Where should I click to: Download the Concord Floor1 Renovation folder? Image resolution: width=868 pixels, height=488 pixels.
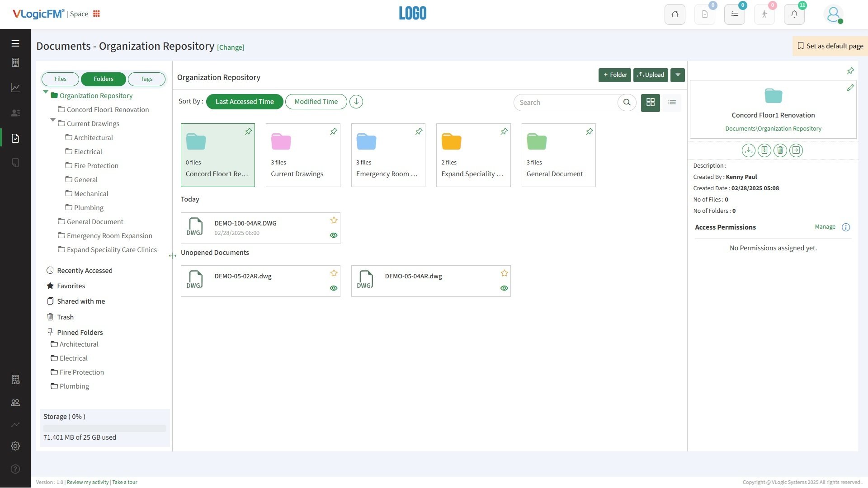point(748,150)
